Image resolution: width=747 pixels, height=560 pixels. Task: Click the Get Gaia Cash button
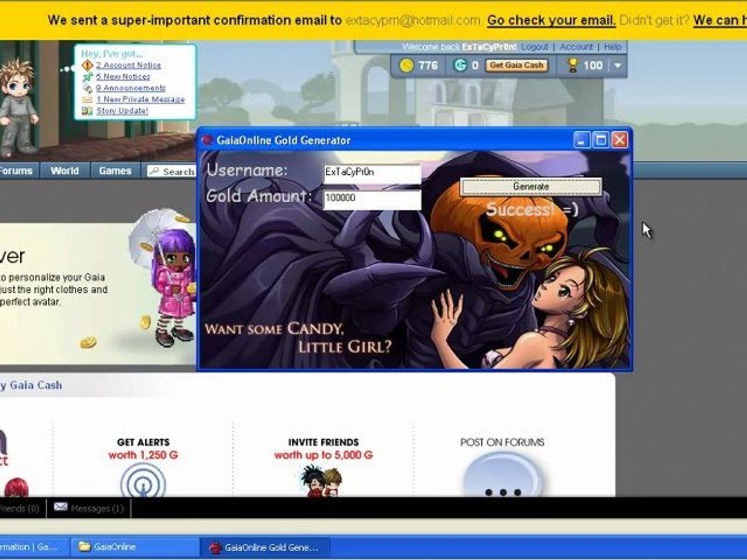tap(517, 65)
